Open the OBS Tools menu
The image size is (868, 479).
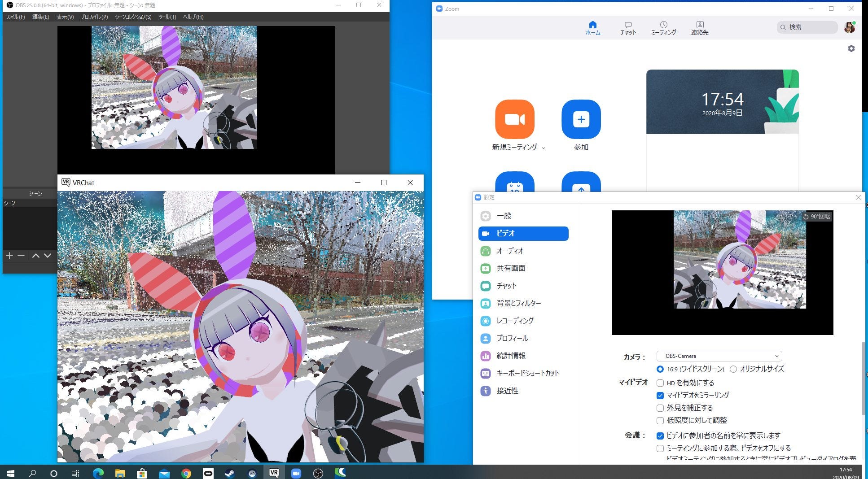click(167, 17)
